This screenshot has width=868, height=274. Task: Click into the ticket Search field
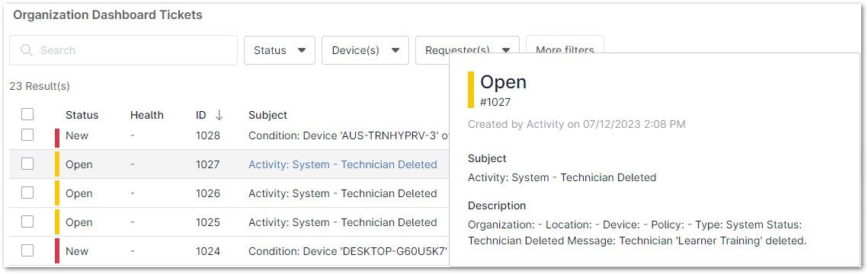click(x=123, y=50)
